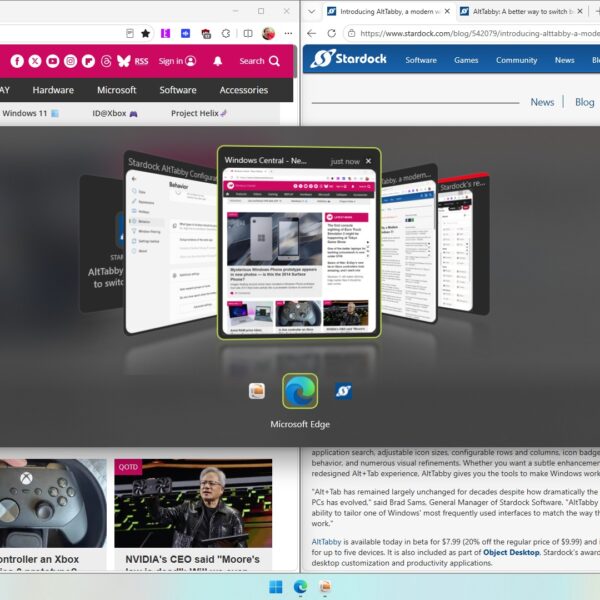
Task: Click the orange app icon in taskbar
Action: (x=325, y=587)
